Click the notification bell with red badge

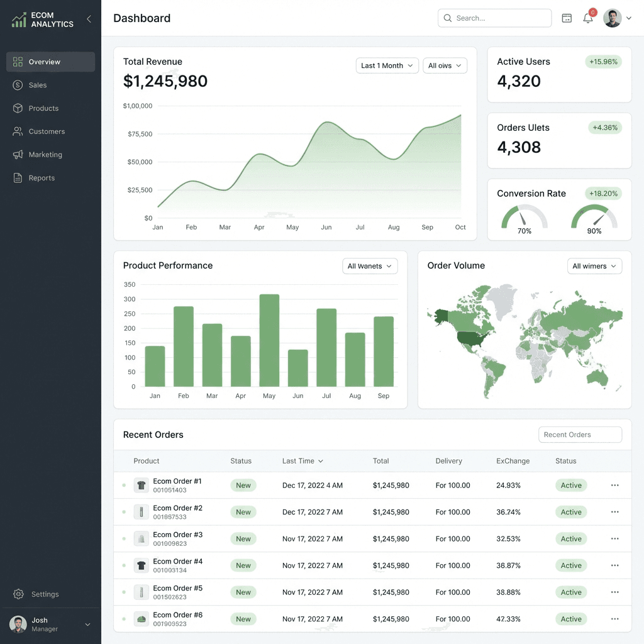click(x=588, y=19)
